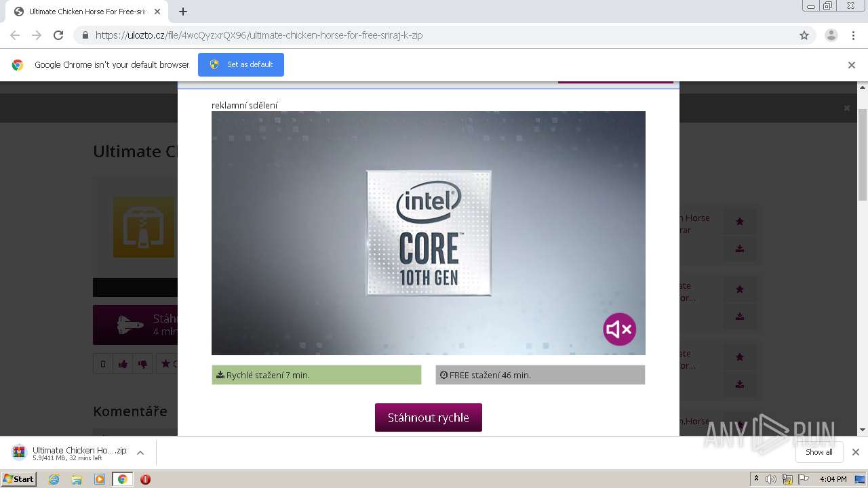Open the volume speaker tray icon
The width and height of the screenshot is (868, 488).
pos(771,479)
